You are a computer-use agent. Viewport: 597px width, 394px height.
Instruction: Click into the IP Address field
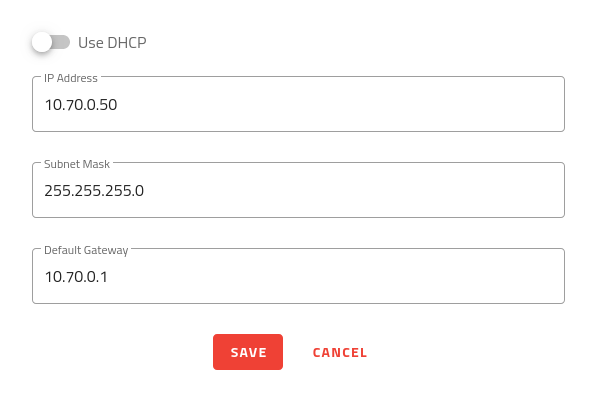pos(298,104)
